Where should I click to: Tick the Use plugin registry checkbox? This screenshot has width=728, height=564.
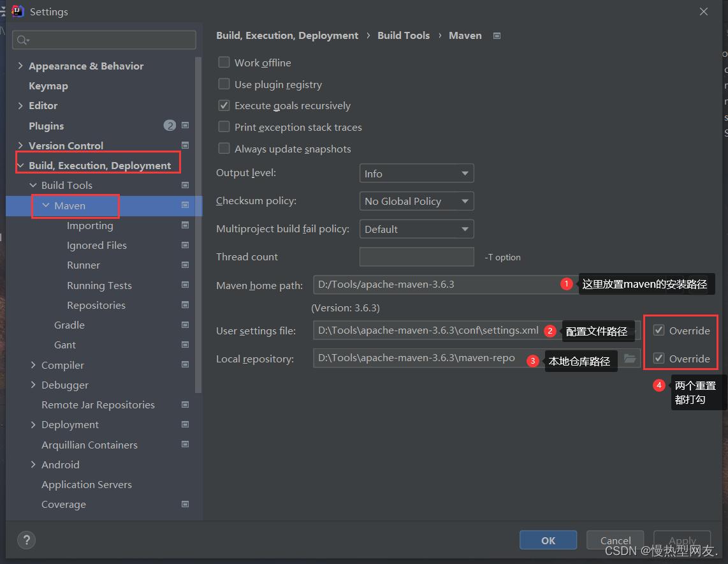click(224, 84)
